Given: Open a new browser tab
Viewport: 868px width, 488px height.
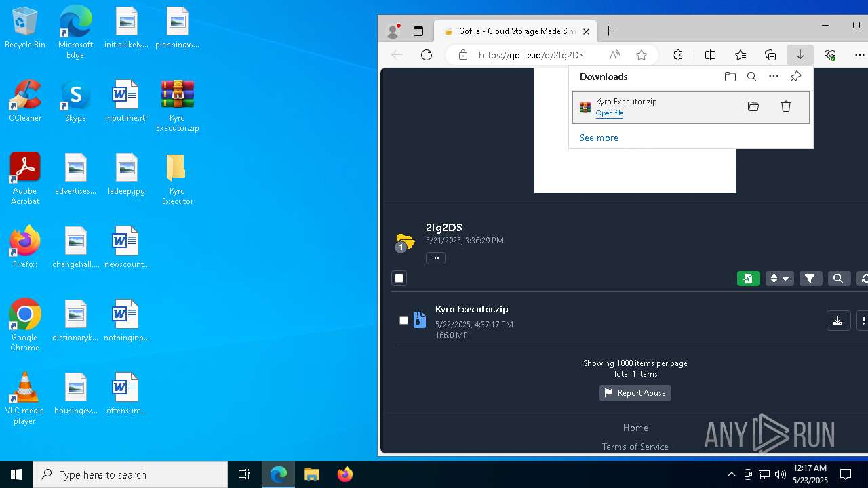Looking at the screenshot, I should coord(609,31).
